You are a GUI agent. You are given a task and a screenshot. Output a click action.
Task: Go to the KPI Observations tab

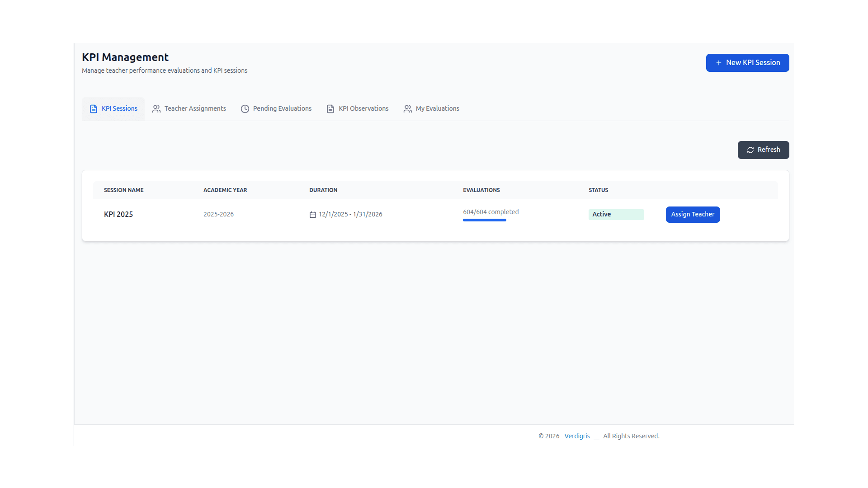pyautogui.click(x=363, y=108)
